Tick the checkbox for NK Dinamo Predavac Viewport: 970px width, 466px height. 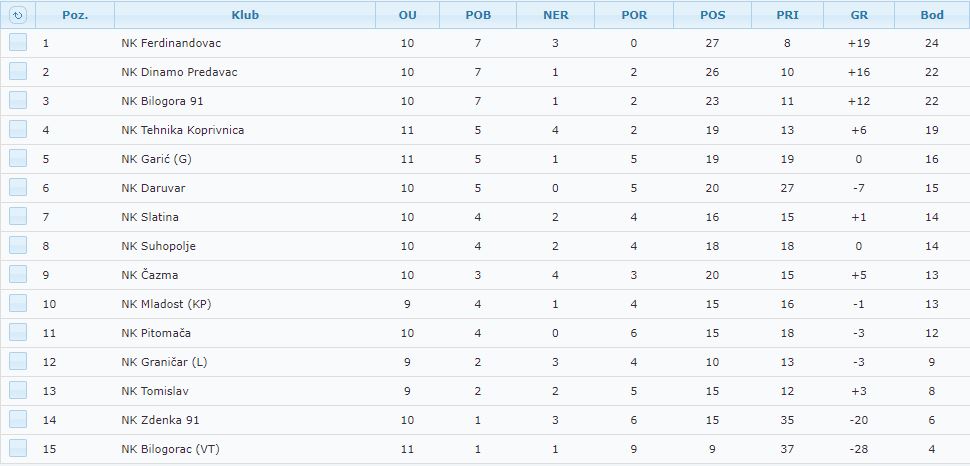coord(18,72)
